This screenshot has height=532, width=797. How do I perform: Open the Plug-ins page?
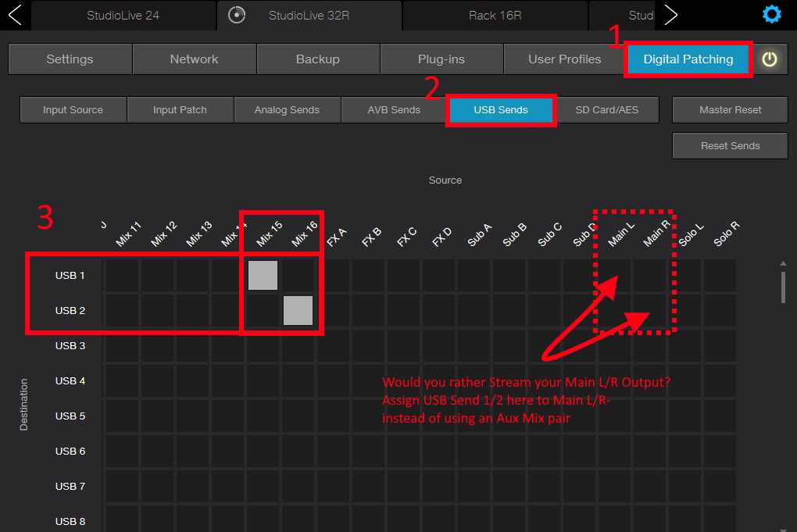click(x=441, y=58)
